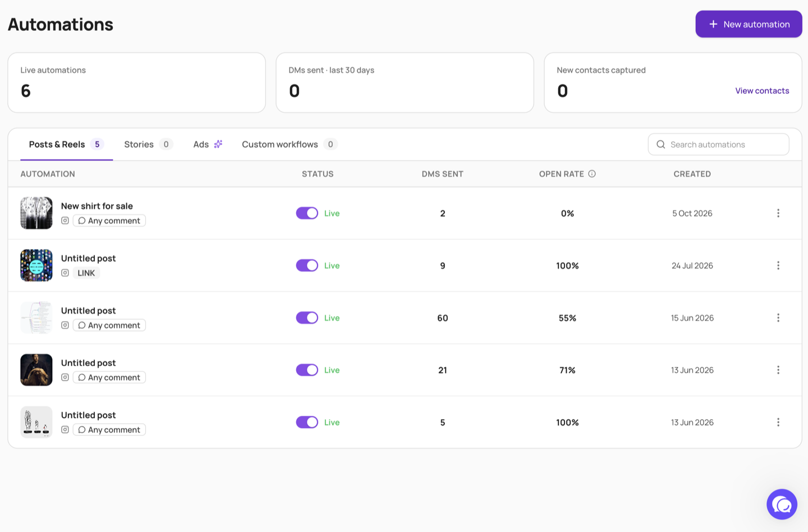Image resolution: width=808 pixels, height=532 pixels.
Task: Click the post thumbnail in the 60 DMs row
Action: [36, 318]
